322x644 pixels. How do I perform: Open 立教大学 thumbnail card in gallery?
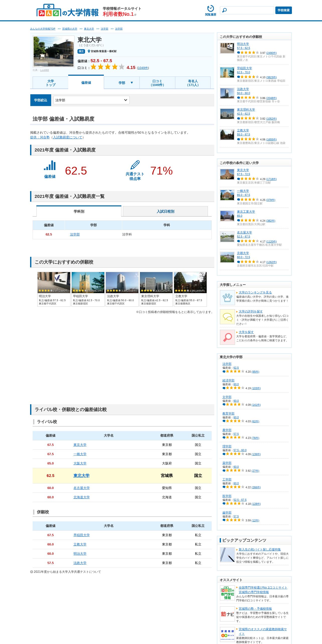[190, 289]
